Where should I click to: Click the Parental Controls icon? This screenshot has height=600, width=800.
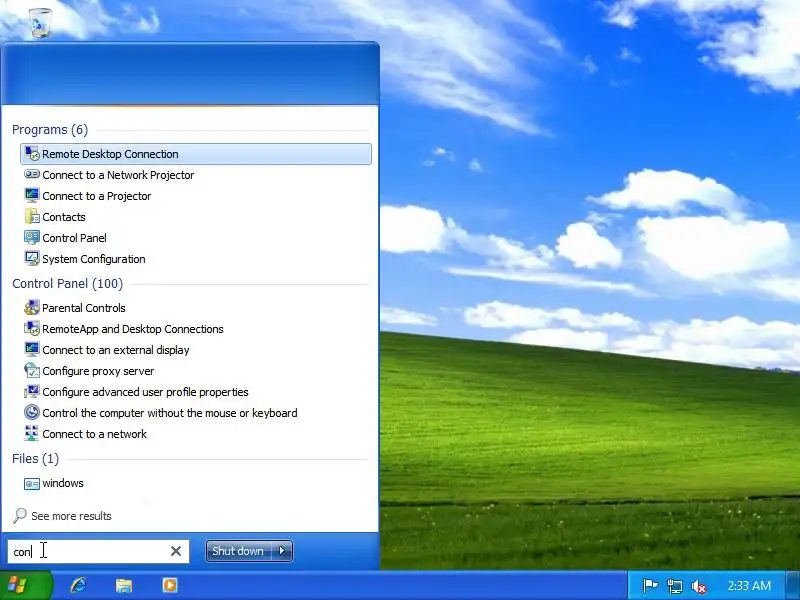32,307
